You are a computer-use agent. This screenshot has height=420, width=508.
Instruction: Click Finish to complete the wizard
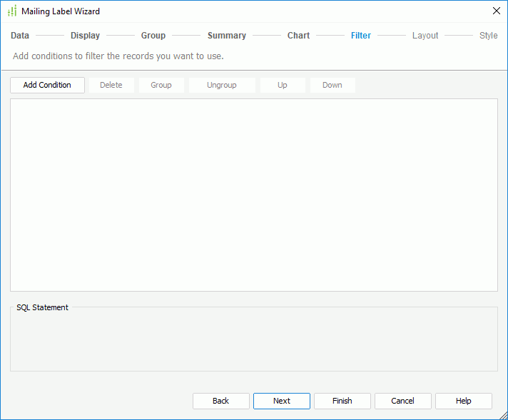tap(342, 401)
